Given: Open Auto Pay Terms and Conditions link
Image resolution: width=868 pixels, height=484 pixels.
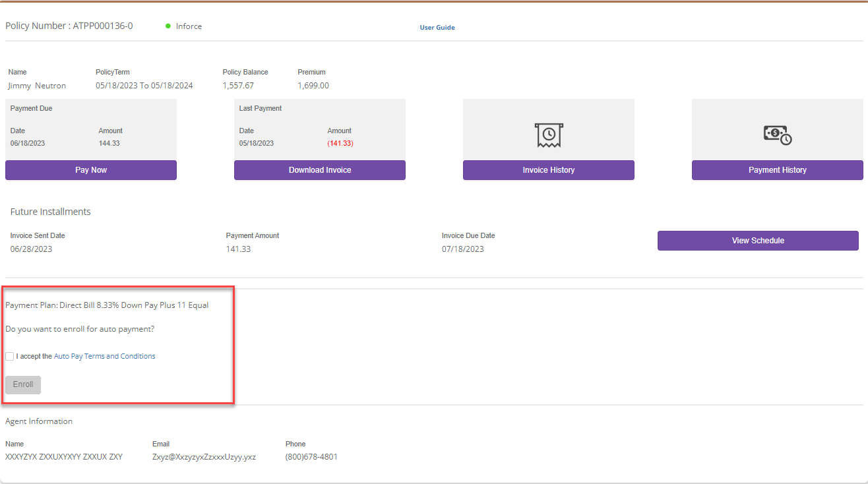Looking at the screenshot, I should [104, 356].
